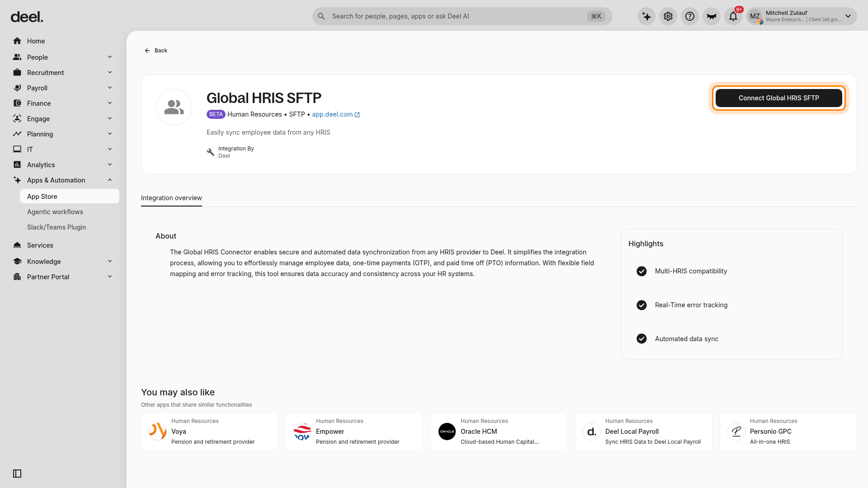
Task: Click the Finance wallet icon
Action: (17, 103)
